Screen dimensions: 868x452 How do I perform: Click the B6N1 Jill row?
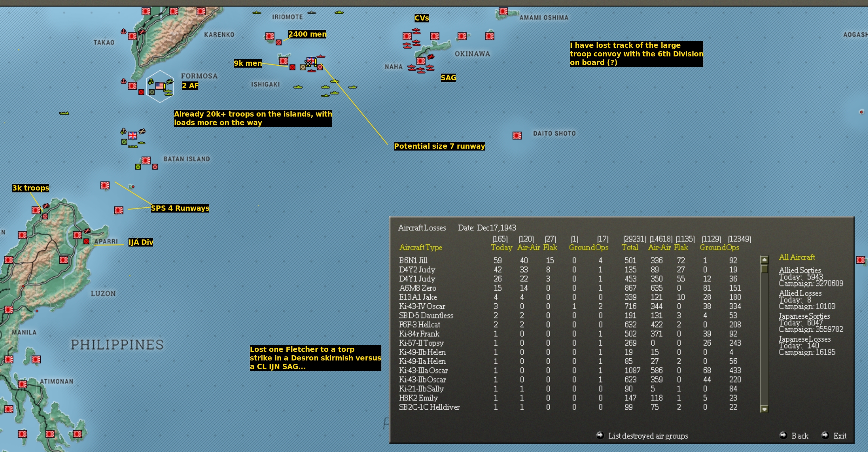[570, 260]
